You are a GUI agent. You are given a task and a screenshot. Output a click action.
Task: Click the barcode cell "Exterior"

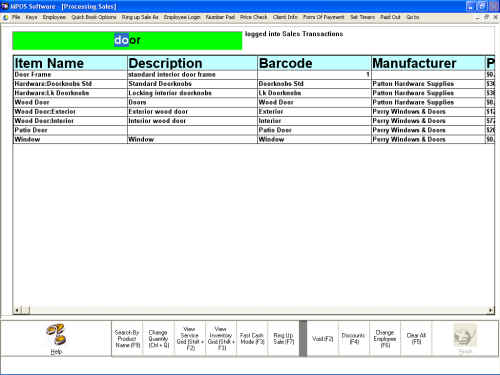pos(314,112)
